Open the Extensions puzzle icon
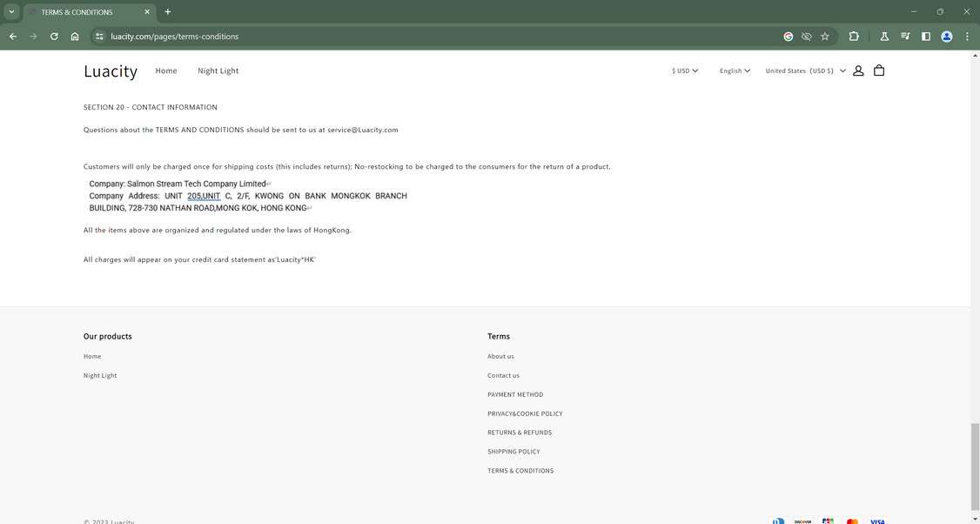The image size is (980, 524). click(854, 37)
